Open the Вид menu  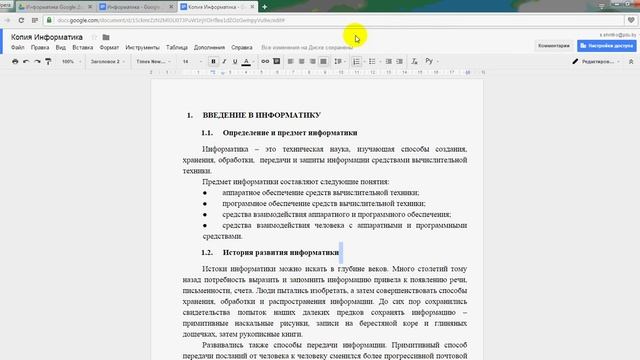[61, 48]
